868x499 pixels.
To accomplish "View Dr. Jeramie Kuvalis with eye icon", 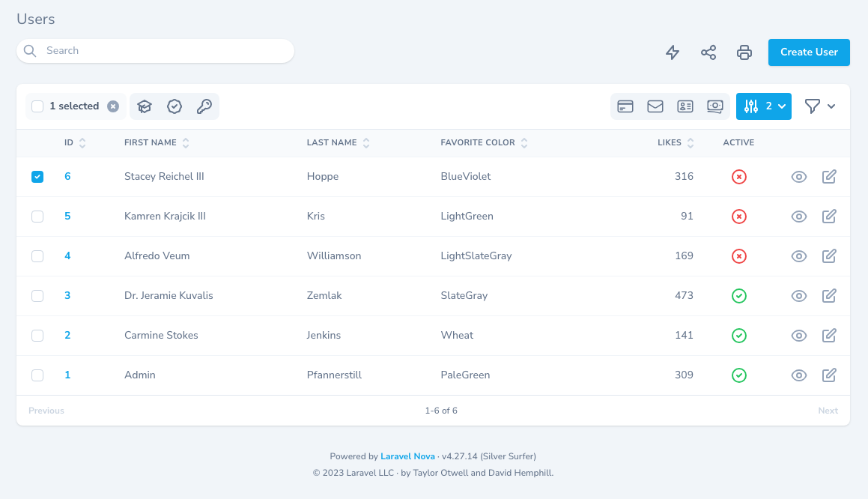I will tap(799, 296).
